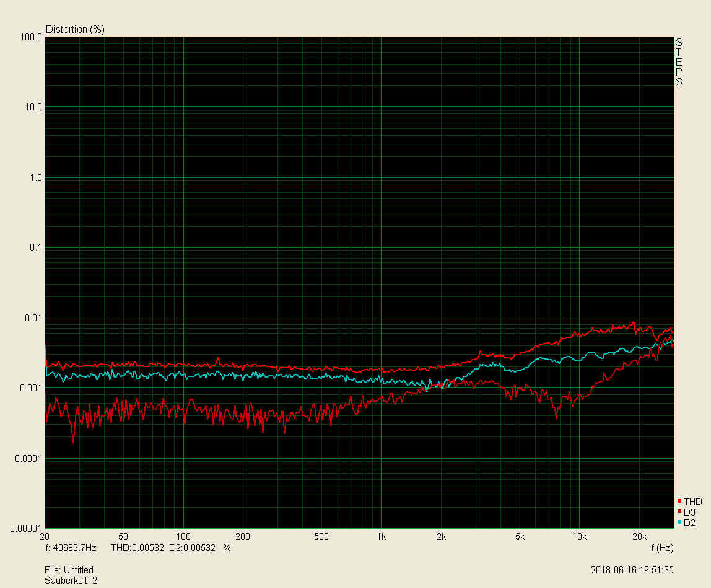This screenshot has height=588, width=711.
Task: Click the THD legend label
Action: coord(693,501)
